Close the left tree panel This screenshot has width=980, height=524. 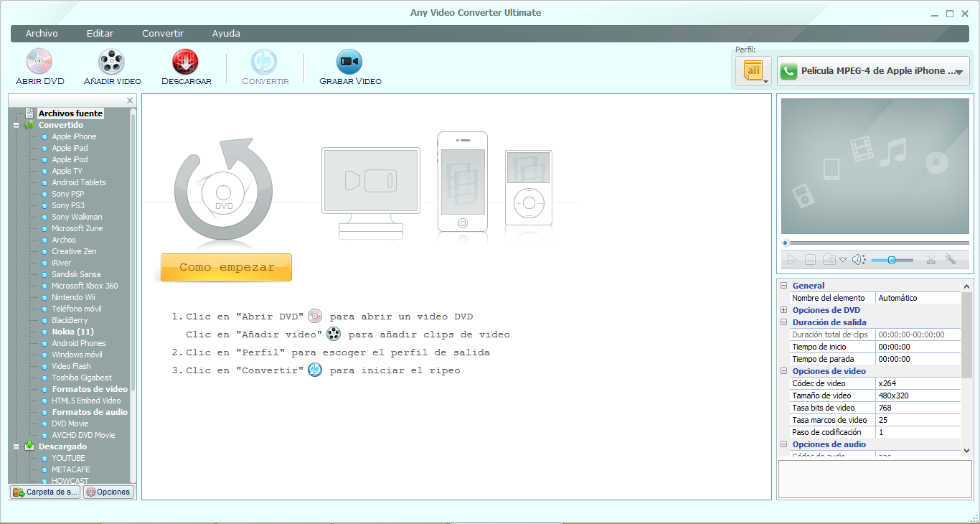[x=130, y=100]
